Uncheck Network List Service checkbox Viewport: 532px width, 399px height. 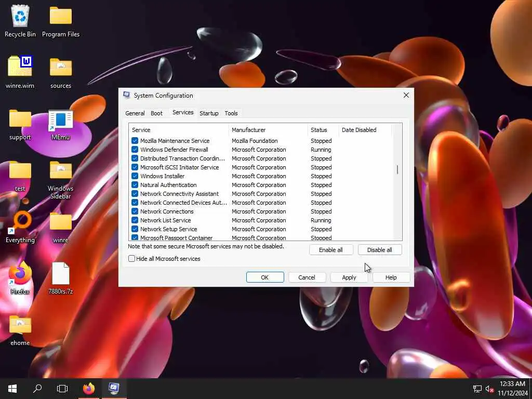coord(135,220)
